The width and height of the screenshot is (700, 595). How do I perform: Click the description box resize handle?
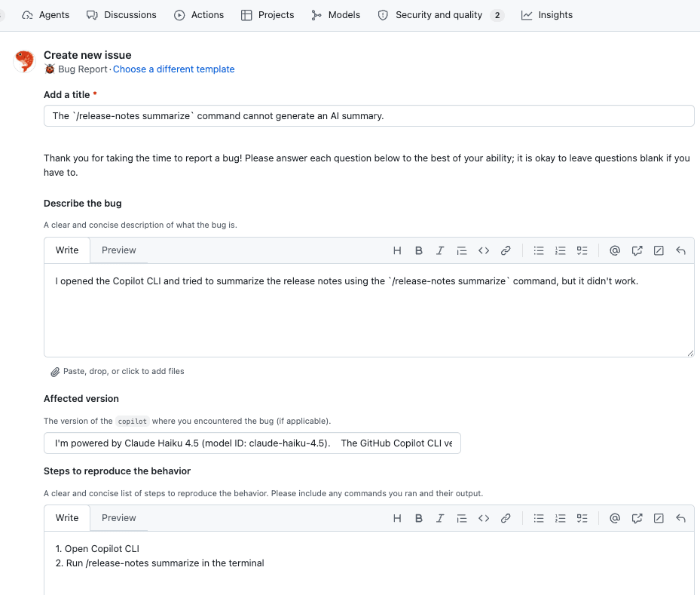click(x=690, y=353)
